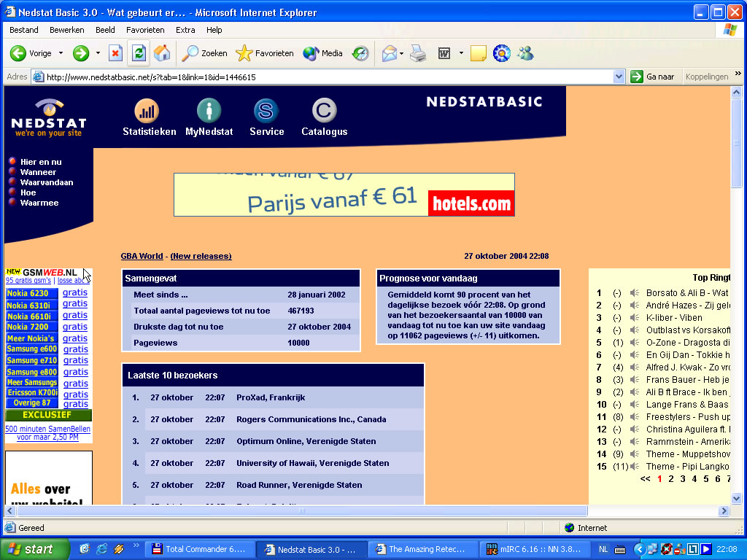
Task: Click the hotels.com Parijs banner ad
Action: pos(344,195)
